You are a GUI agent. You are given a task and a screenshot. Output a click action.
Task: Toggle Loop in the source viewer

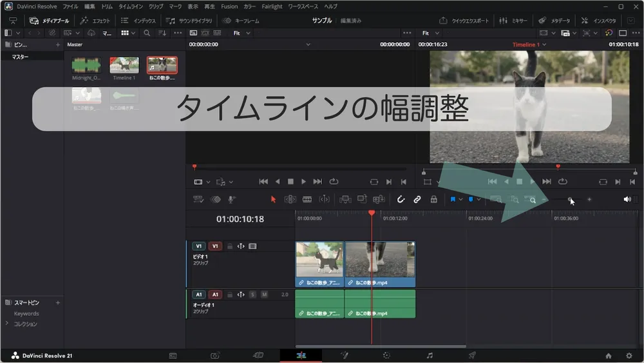point(334,181)
